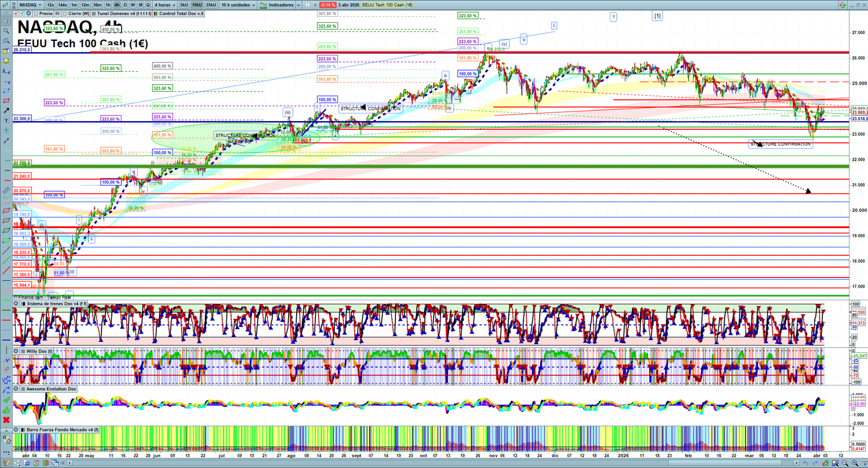Close the Awesome Evolution Doc panel
Screen dimensions: 868x468
[x=16, y=389]
